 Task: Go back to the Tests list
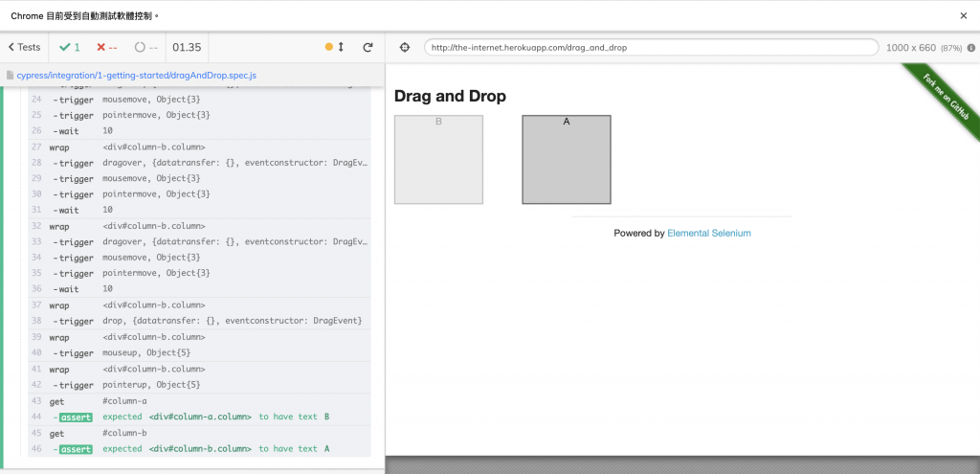pos(24,47)
